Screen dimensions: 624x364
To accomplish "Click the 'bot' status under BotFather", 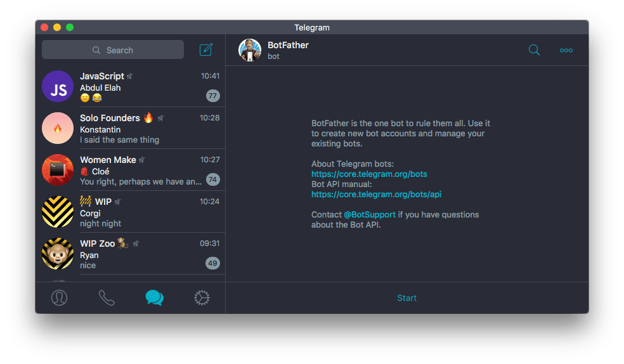I will click(x=273, y=56).
